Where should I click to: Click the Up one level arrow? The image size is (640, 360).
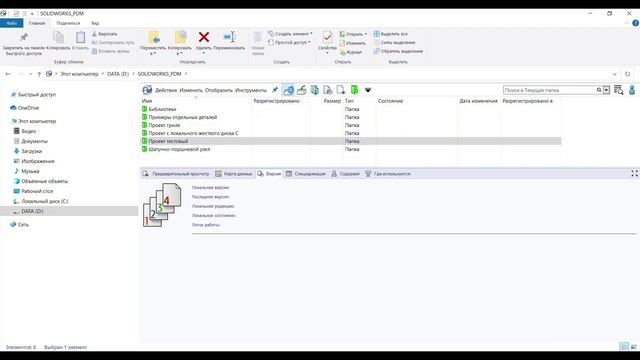tap(39, 74)
